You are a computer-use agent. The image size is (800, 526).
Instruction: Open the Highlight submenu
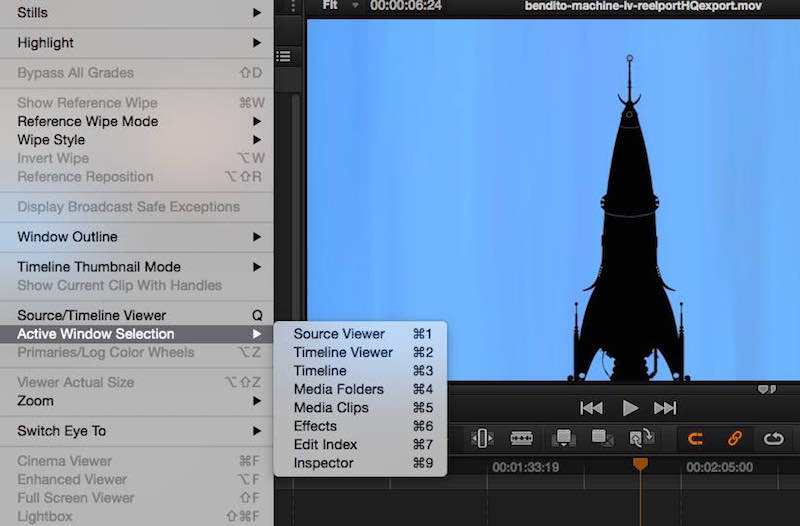(137, 43)
